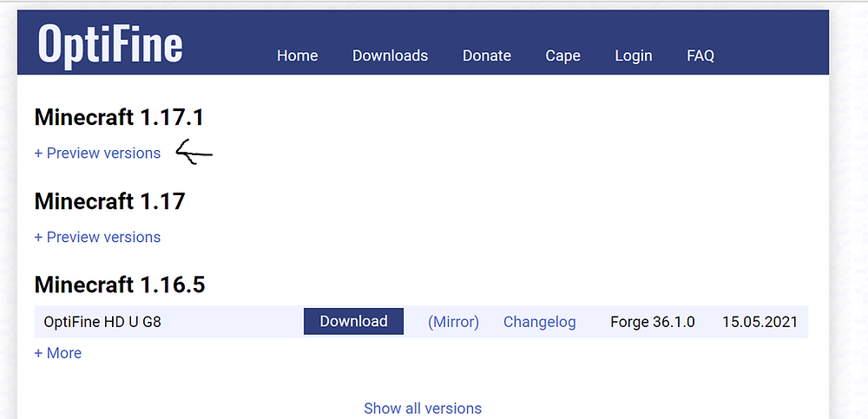
Task: Click Show all versions link
Action: pyautogui.click(x=423, y=409)
